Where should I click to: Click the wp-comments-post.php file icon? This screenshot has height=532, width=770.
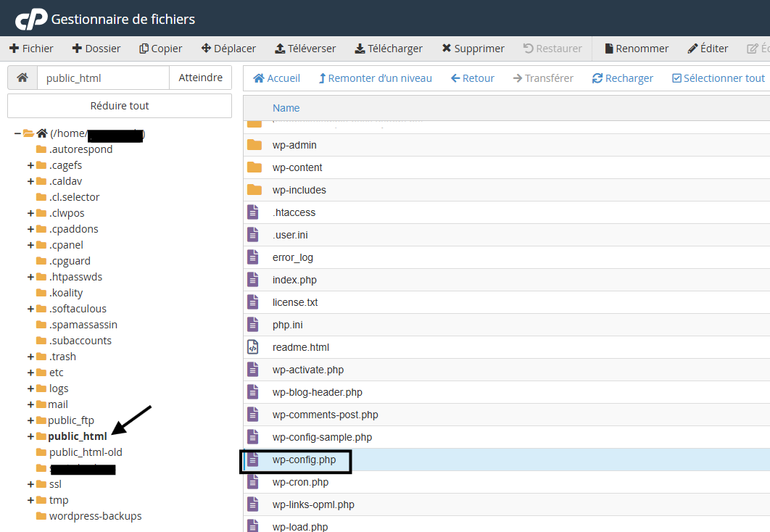coord(253,415)
